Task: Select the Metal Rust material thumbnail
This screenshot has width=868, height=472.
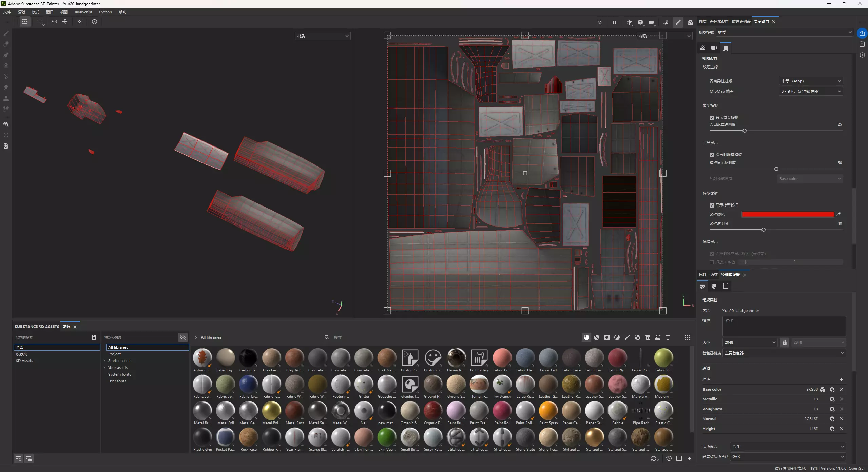Action: [294, 411]
